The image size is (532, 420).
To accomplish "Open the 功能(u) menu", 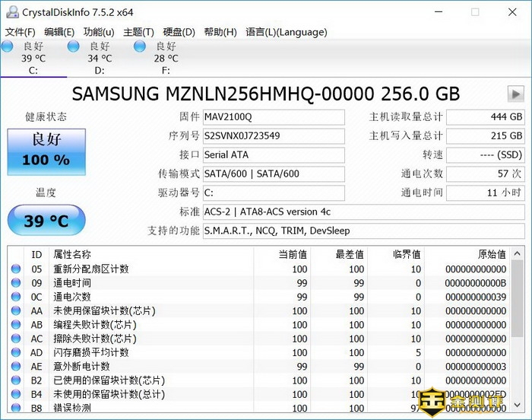I will click(x=99, y=32).
